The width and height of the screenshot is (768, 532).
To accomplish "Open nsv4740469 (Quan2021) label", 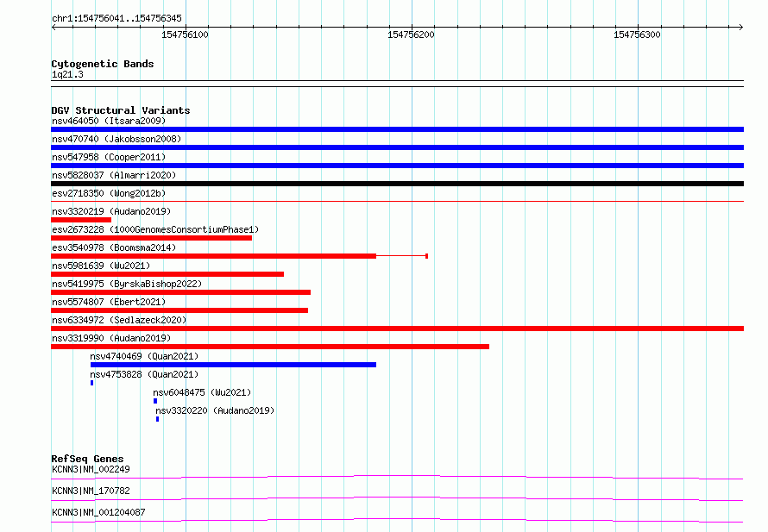I will click(144, 356).
